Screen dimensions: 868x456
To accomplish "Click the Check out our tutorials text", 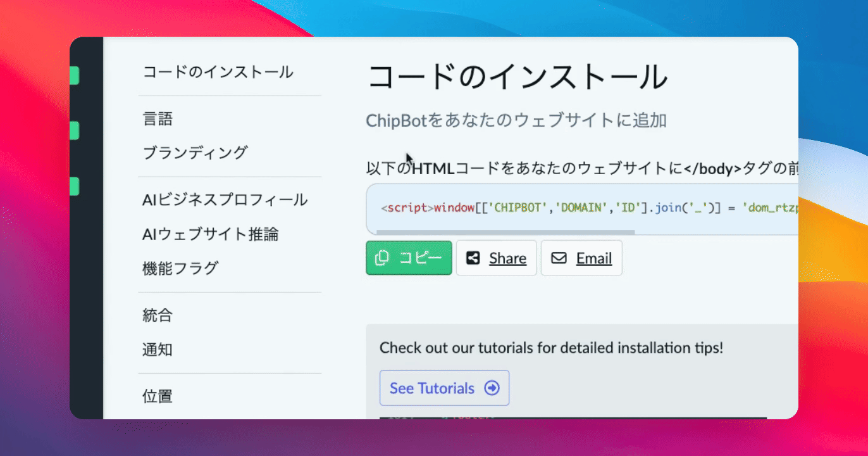I will tap(551, 348).
